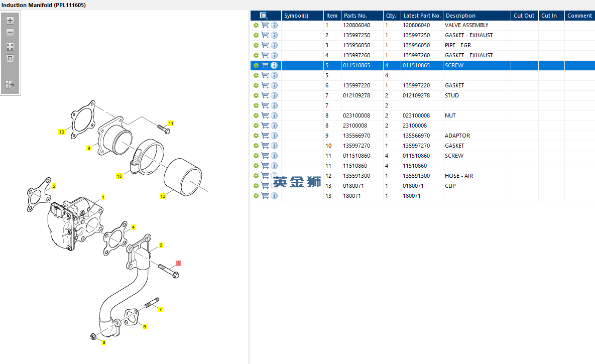Add part 135997260 to the cart
Image resolution: width=595 pixels, height=364 pixels.
coord(265,55)
